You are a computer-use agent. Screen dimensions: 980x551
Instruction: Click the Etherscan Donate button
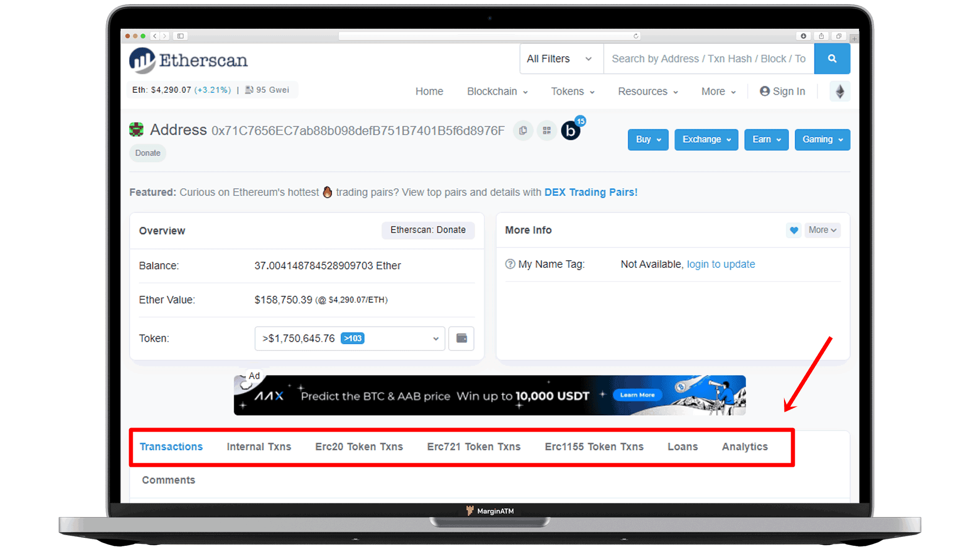pyautogui.click(x=427, y=230)
